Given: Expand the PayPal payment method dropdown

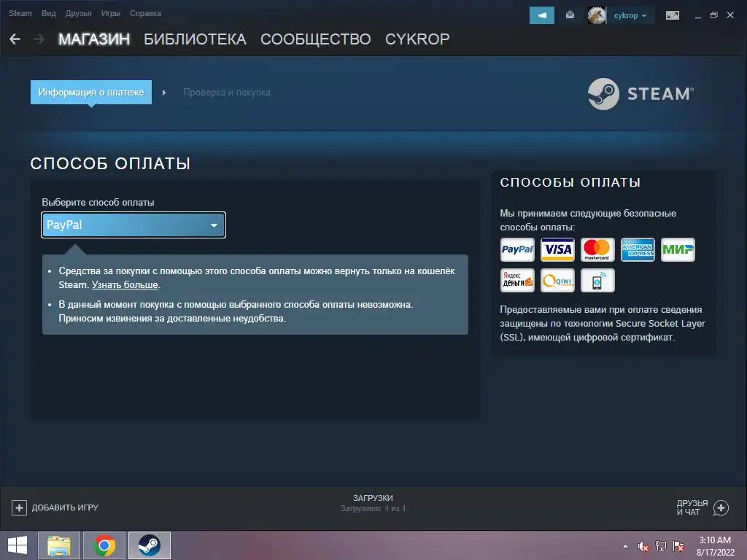Looking at the screenshot, I should [x=133, y=225].
